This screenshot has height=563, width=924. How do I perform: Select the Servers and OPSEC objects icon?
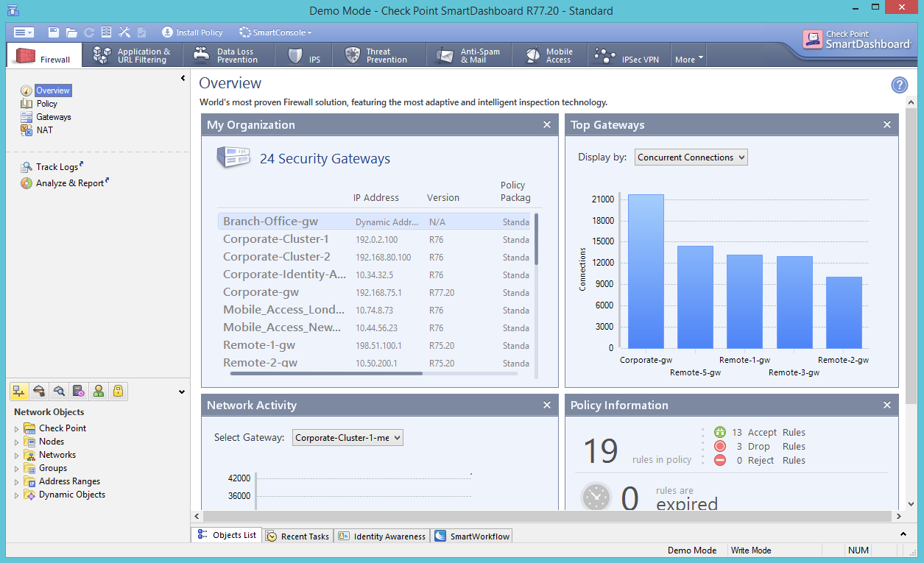pos(79,392)
